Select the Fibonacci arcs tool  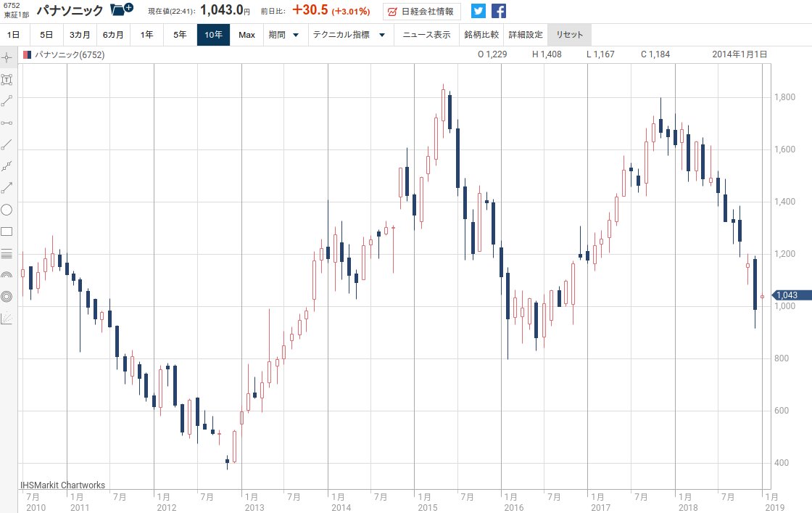(x=7, y=275)
